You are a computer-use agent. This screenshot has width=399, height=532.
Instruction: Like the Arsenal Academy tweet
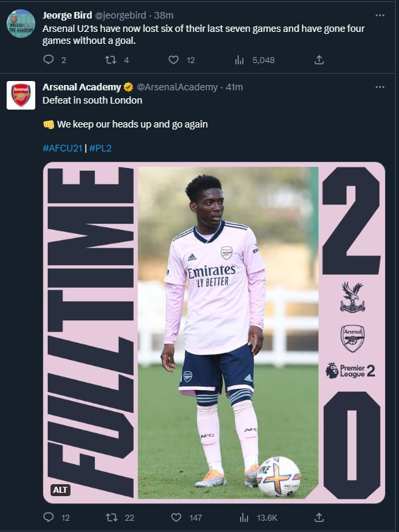[x=176, y=517]
